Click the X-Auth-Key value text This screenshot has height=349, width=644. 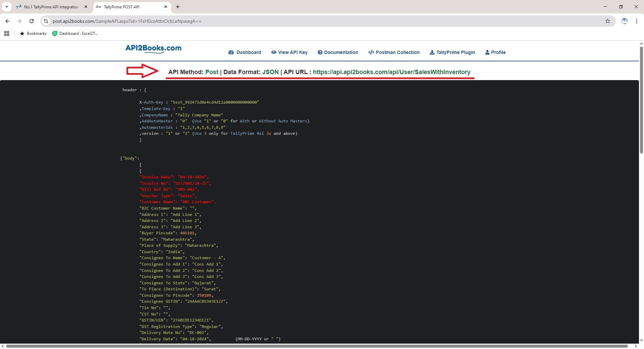click(x=215, y=102)
